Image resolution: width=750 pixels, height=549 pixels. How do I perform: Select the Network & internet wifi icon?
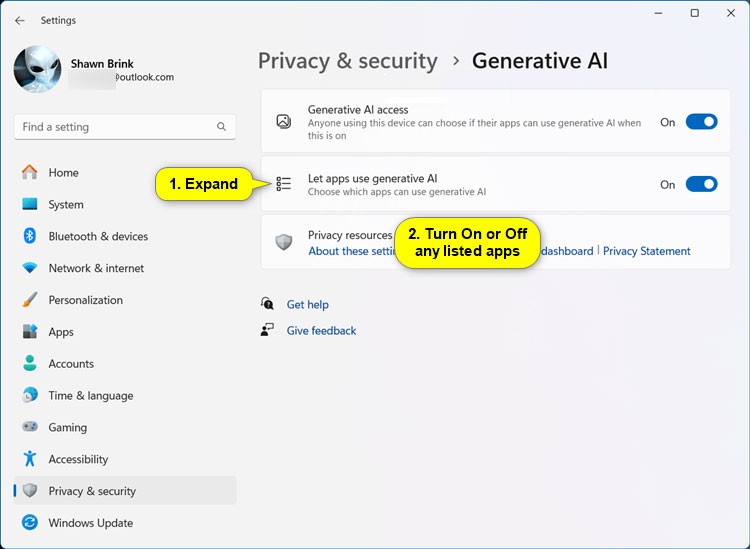pos(30,268)
